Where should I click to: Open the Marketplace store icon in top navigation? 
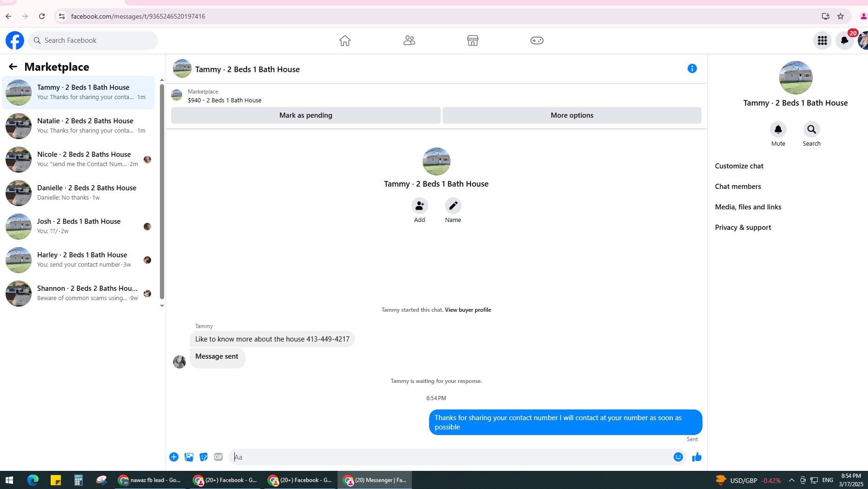(x=473, y=40)
